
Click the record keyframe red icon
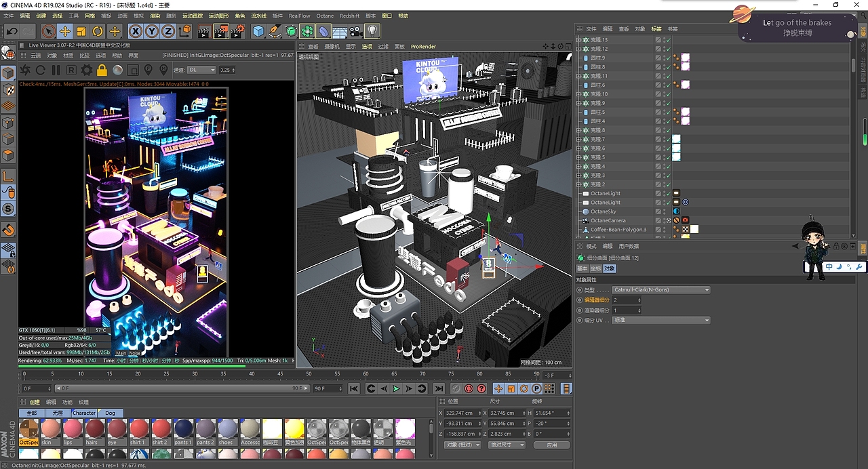(468, 388)
